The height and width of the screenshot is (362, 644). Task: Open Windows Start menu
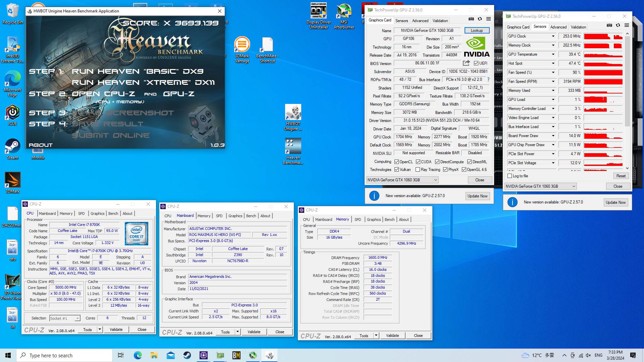point(8,355)
